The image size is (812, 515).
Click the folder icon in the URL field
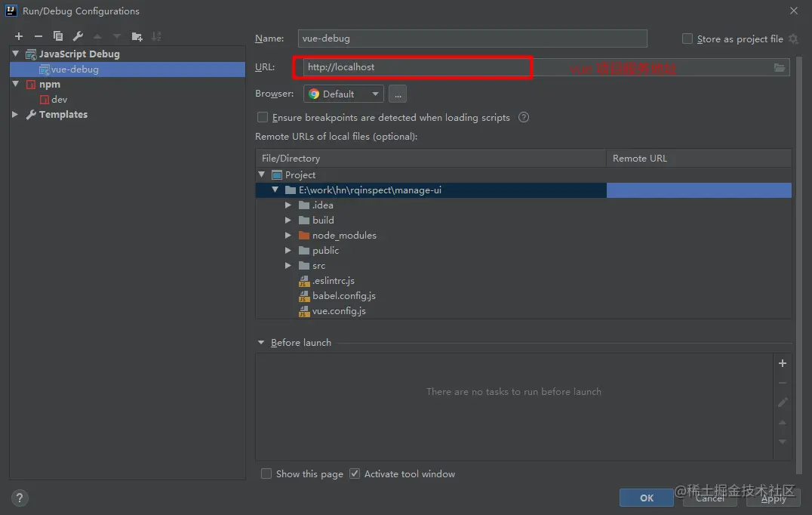tap(779, 68)
